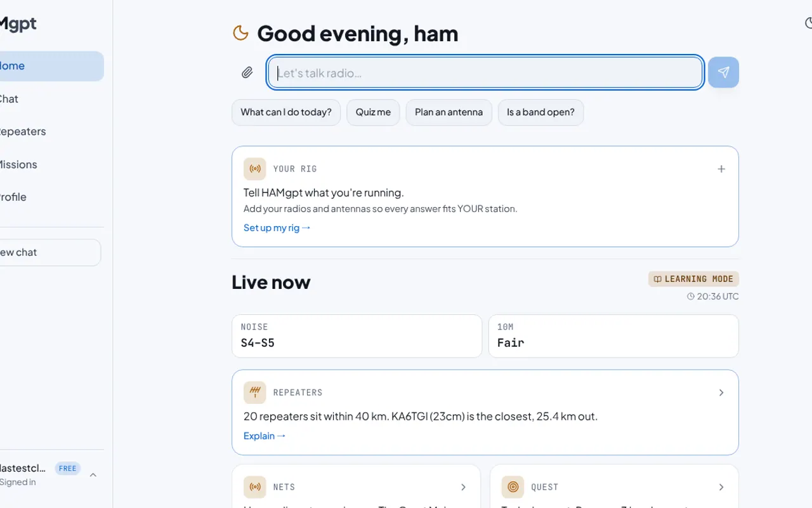Screen dimensions: 812x508
Task: Click the Repeaters antenna tower icon
Action: pyautogui.click(x=255, y=392)
